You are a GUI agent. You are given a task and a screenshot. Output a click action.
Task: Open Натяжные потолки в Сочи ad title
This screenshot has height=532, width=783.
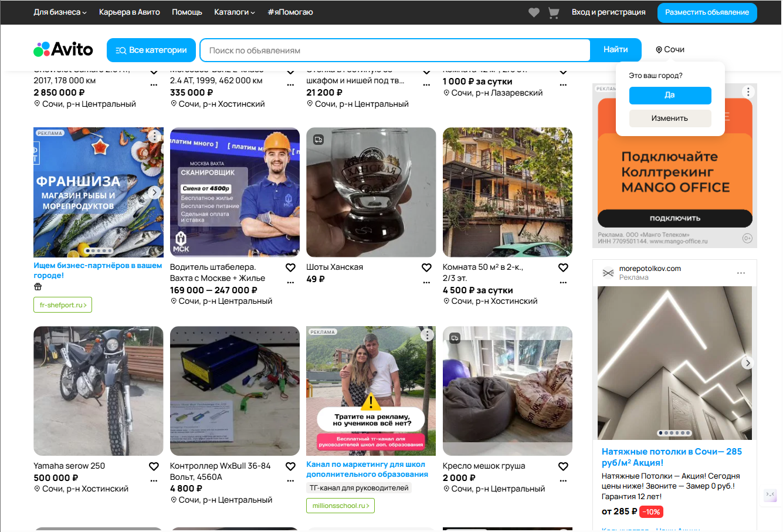click(x=672, y=457)
